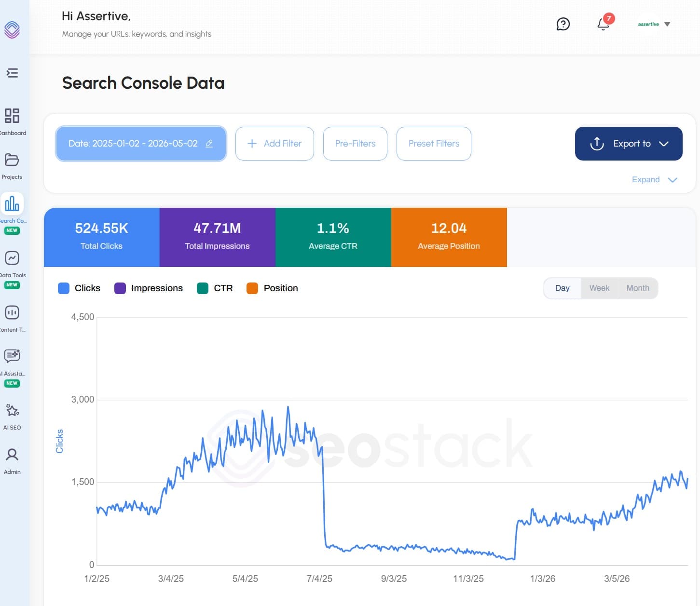700x606 pixels.
Task: Select the Total Clicks metric card
Action: coord(102,237)
